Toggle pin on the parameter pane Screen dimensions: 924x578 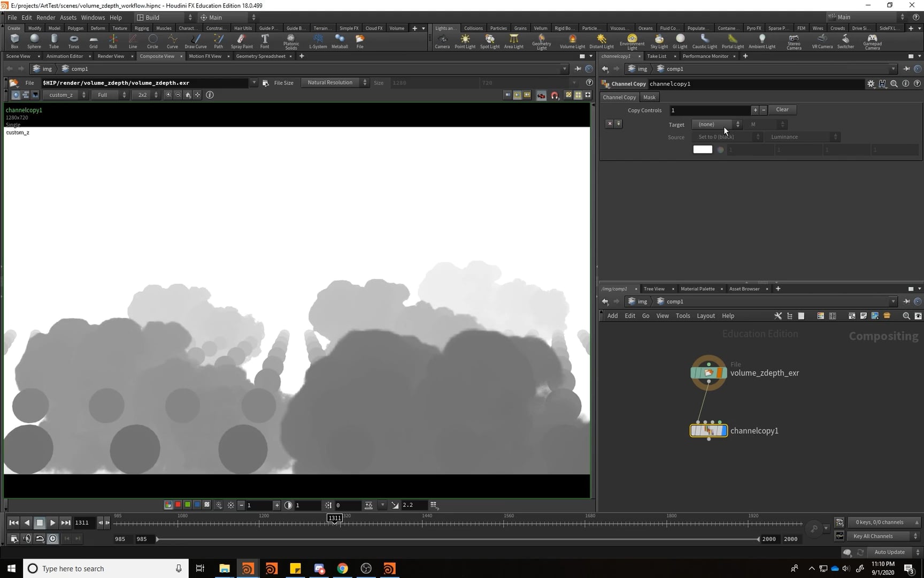(906, 69)
